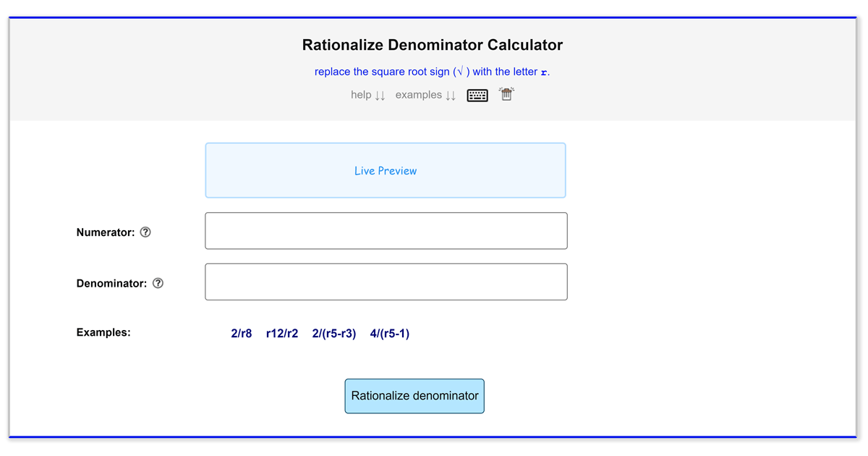Click the Numerator label
The height and width of the screenshot is (456, 868).
[106, 232]
